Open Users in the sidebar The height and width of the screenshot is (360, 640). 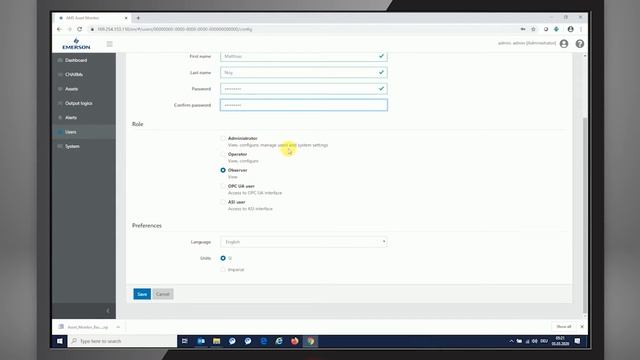click(84, 132)
